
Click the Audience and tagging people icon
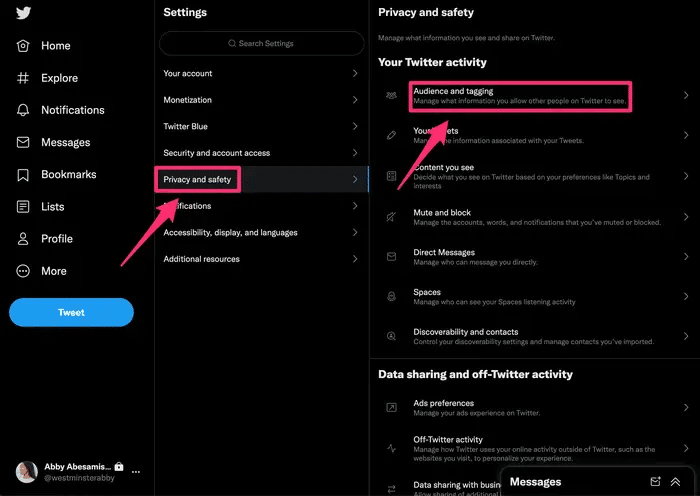click(391, 95)
